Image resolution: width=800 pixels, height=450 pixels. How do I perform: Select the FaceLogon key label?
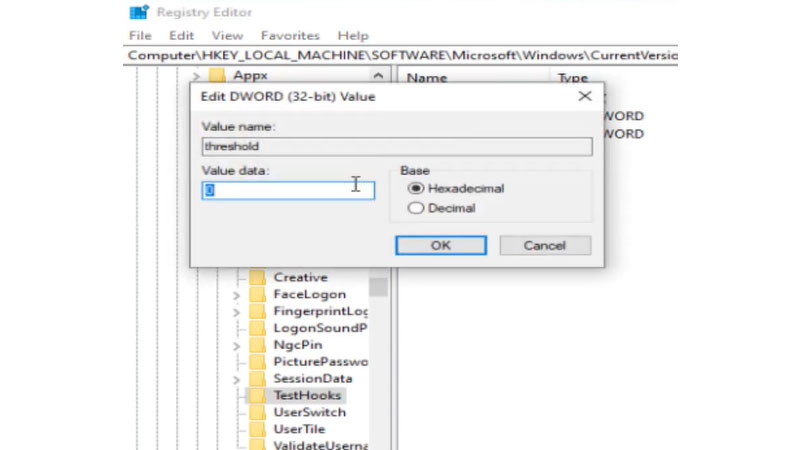[x=310, y=294]
